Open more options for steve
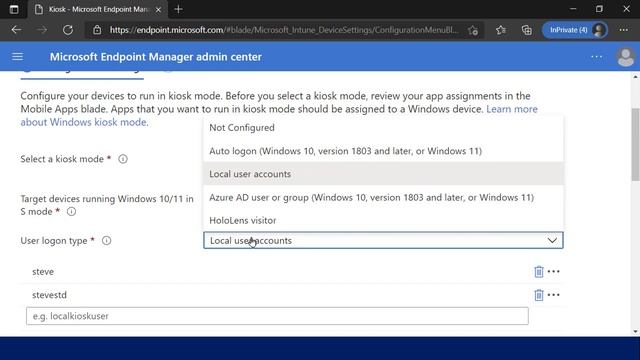The height and width of the screenshot is (360, 640). point(553,271)
